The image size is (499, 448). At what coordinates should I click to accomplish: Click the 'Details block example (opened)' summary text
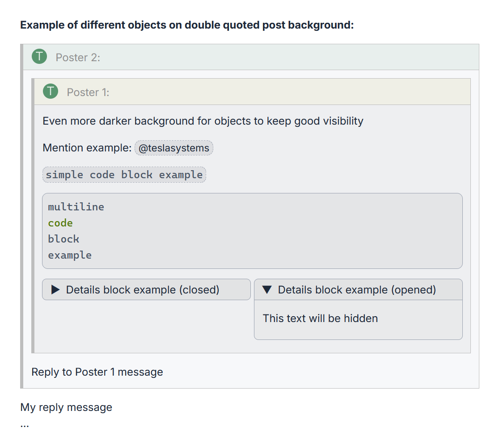click(x=357, y=290)
